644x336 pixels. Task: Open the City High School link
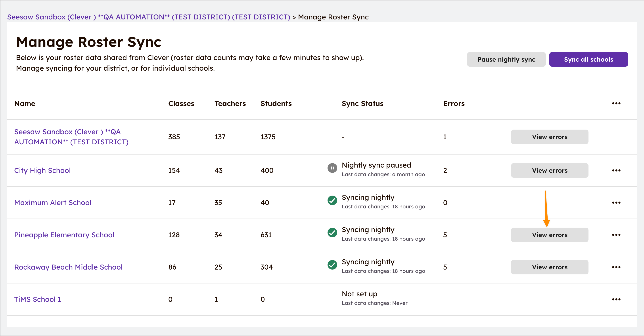[x=42, y=170]
